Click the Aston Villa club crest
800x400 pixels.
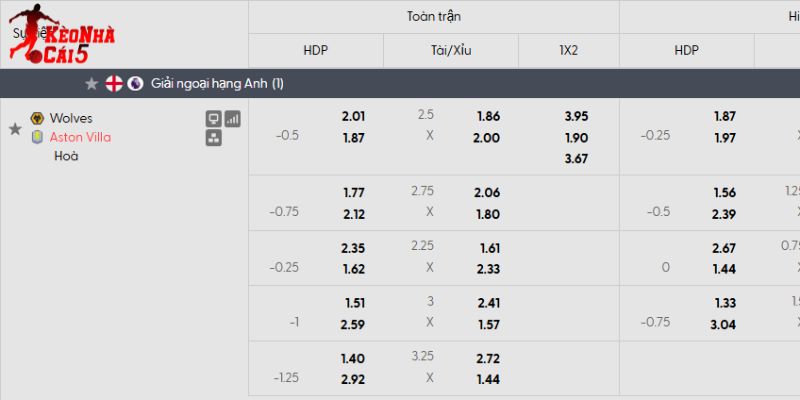pyautogui.click(x=38, y=137)
